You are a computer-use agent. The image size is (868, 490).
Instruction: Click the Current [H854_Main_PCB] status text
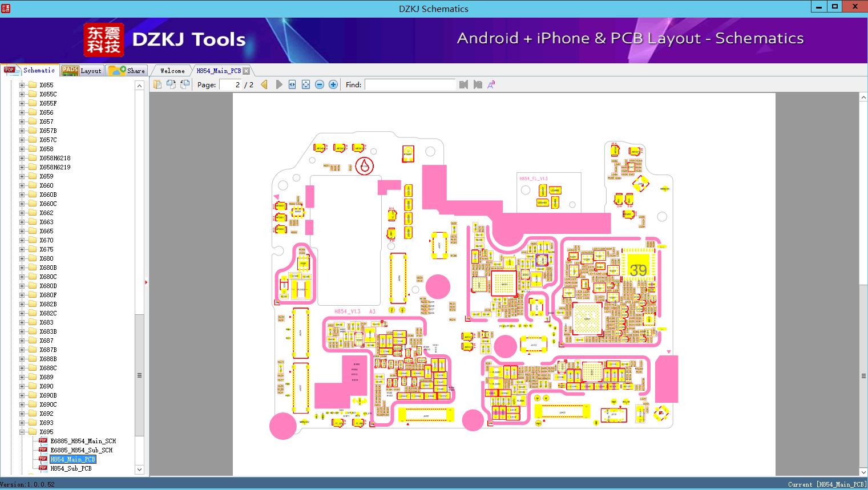tap(827, 484)
